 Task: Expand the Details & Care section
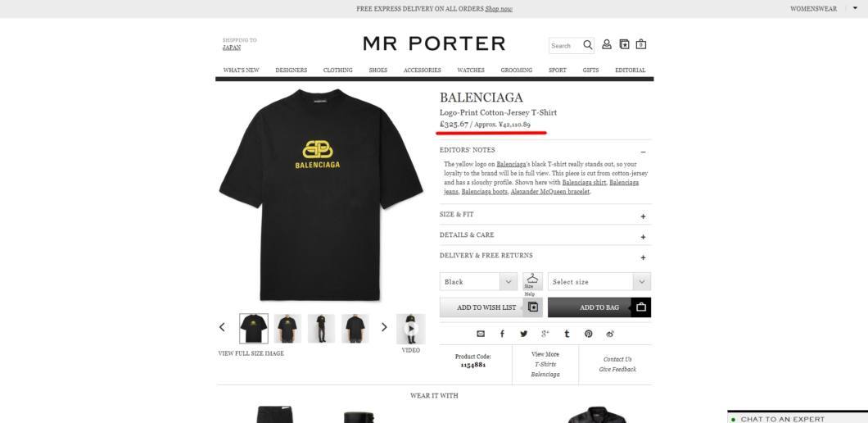545,235
